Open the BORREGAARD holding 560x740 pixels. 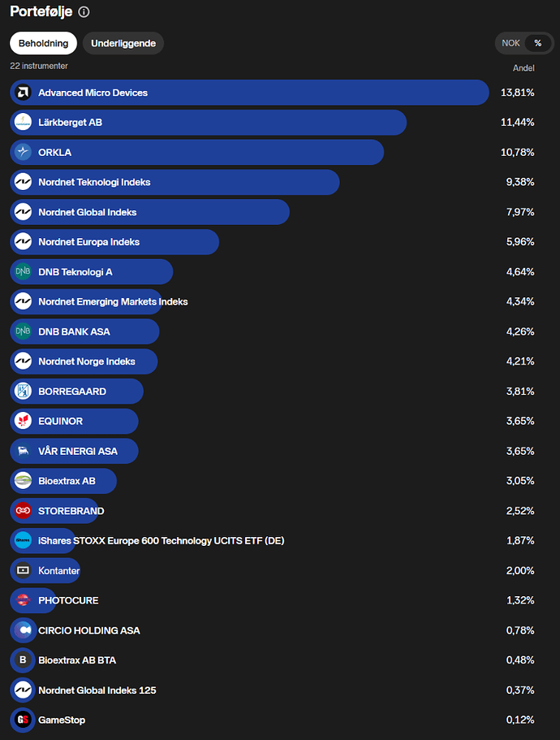point(72,392)
